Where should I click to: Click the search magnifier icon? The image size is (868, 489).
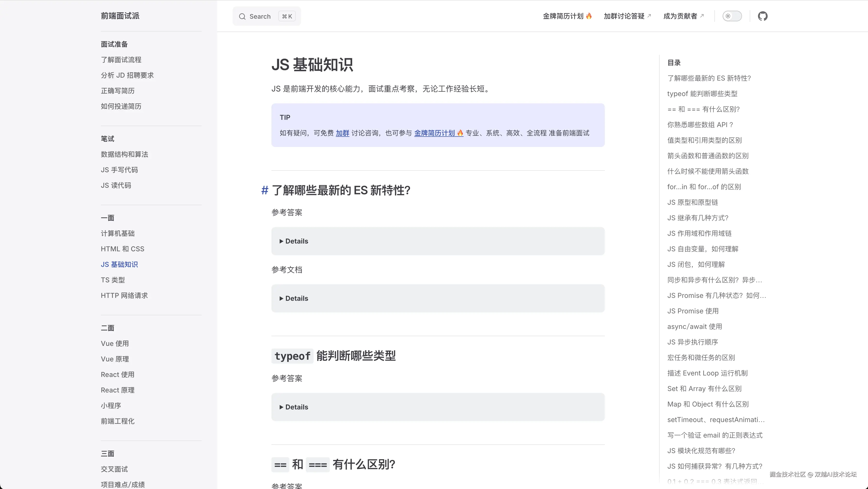tap(242, 16)
